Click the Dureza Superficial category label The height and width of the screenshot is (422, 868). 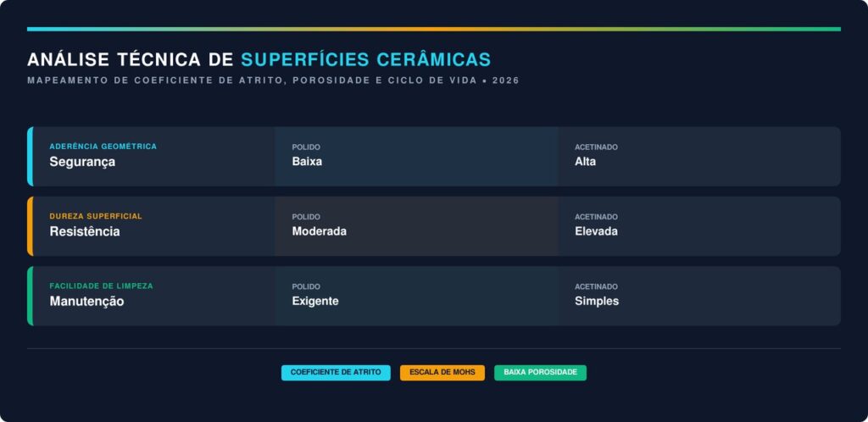[x=96, y=216]
